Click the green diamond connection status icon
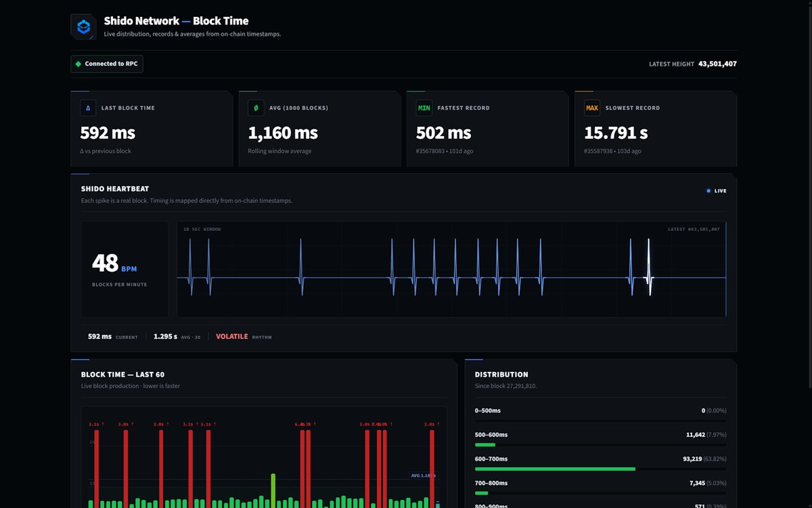Image resolution: width=812 pixels, height=508 pixels. point(78,64)
